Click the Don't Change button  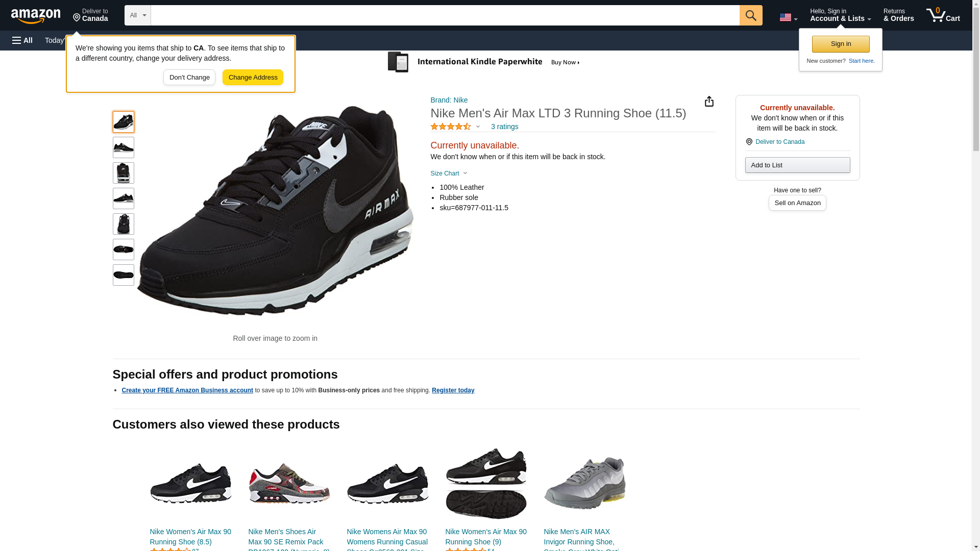189,78
